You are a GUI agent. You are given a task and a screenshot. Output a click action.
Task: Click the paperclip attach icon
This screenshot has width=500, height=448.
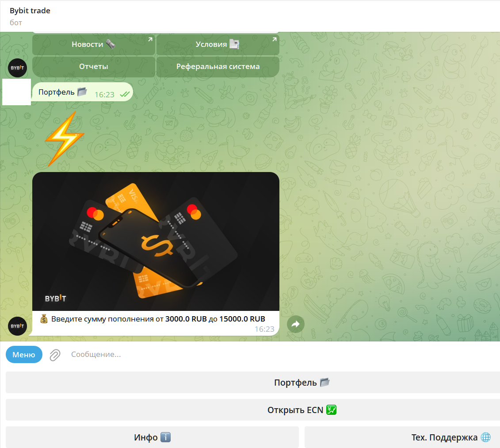pyautogui.click(x=55, y=355)
